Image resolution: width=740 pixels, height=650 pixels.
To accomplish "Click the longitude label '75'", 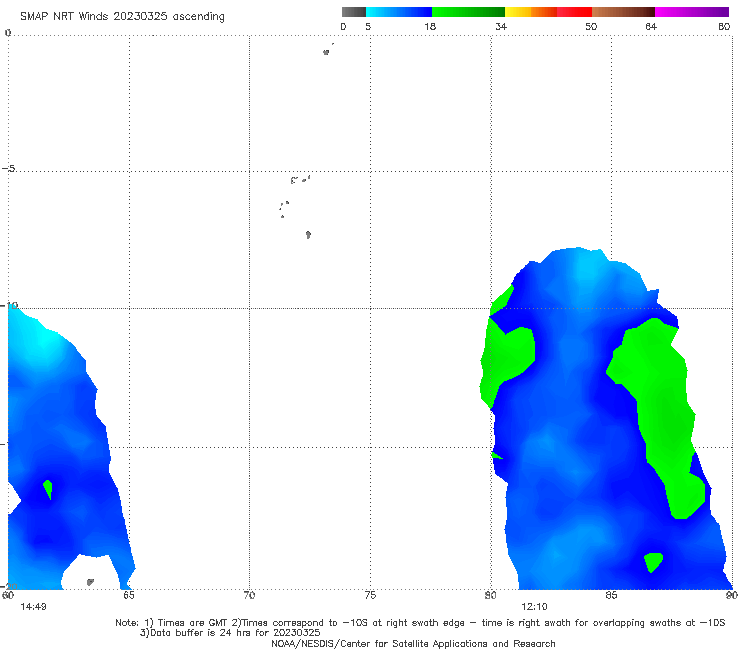I will click(x=370, y=595).
